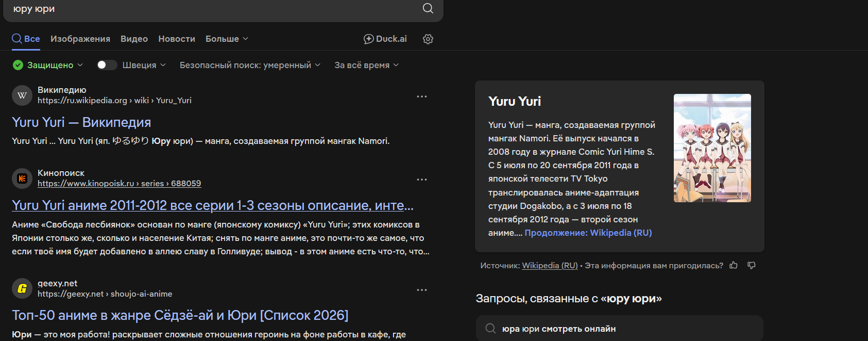Select the Все tab

point(26,39)
